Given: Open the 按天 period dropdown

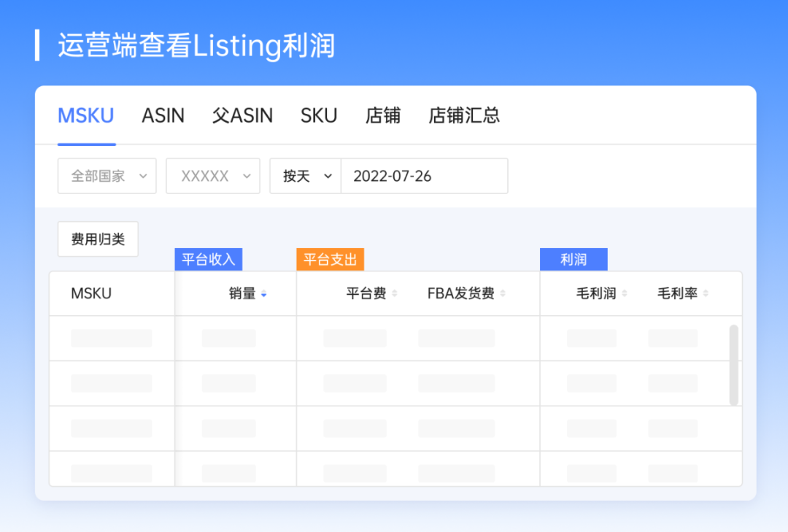Looking at the screenshot, I should click(306, 176).
